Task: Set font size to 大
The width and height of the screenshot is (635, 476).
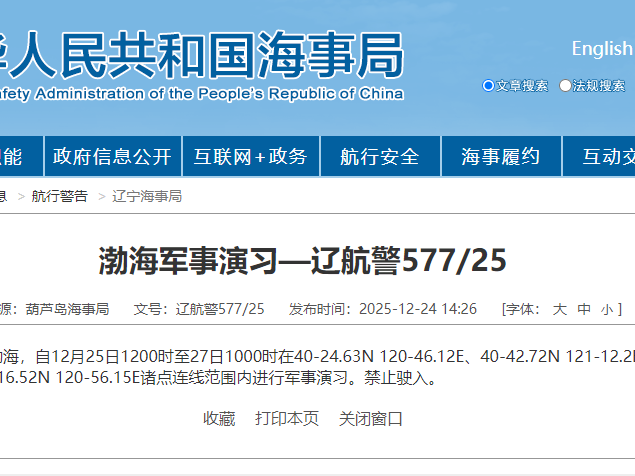Action: (x=559, y=309)
